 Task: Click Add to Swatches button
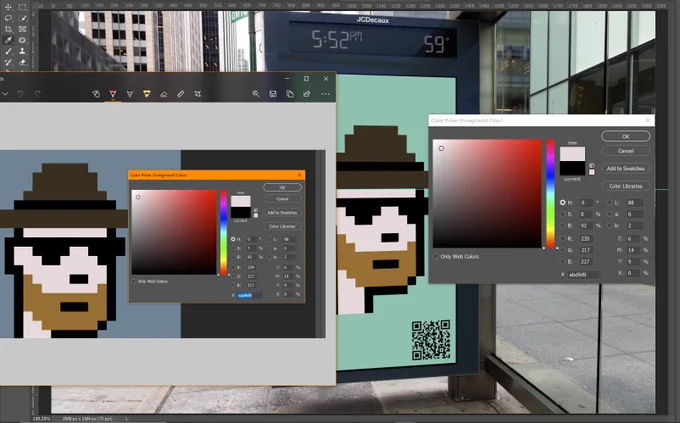point(625,168)
